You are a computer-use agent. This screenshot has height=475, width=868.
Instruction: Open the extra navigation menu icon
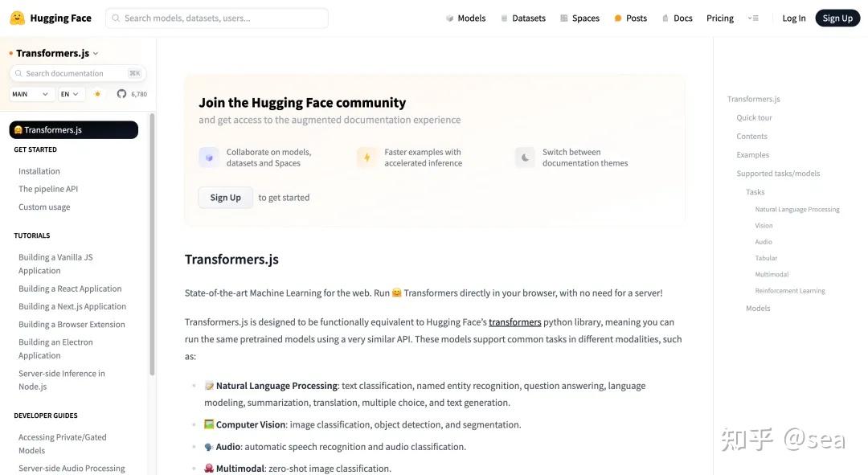click(x=752, y=18)
